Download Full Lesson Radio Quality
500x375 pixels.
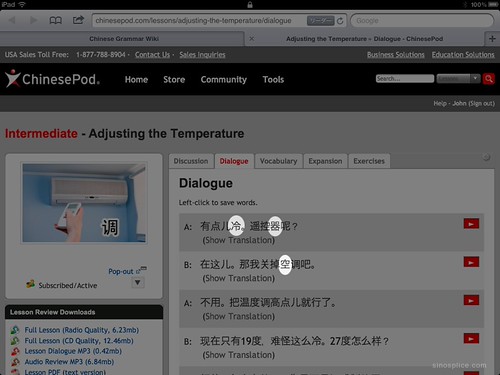[82, 330]
